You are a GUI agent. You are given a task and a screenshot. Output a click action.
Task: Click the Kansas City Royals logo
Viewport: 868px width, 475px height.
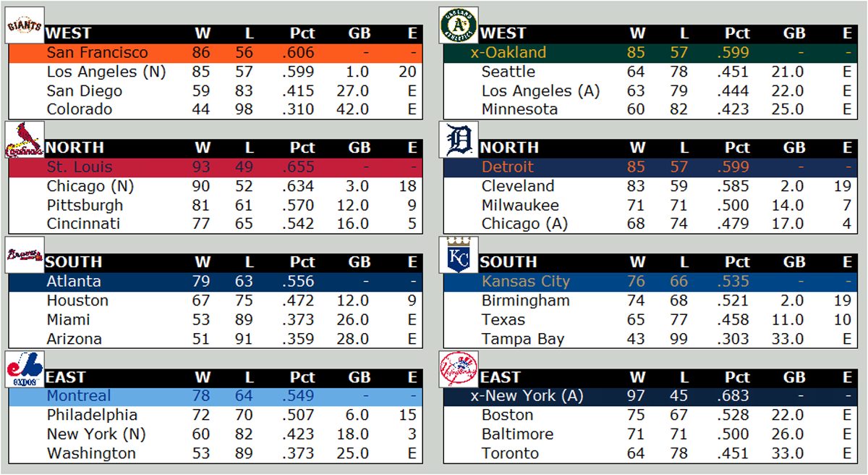459,255
